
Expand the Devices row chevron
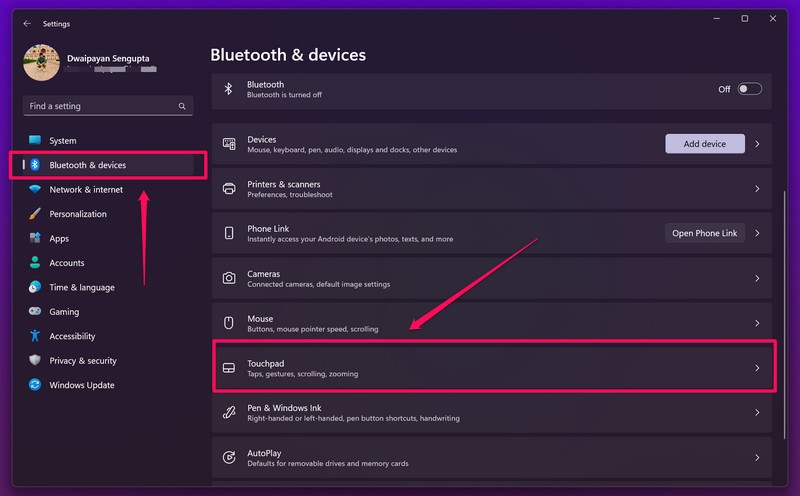(757, 144)
